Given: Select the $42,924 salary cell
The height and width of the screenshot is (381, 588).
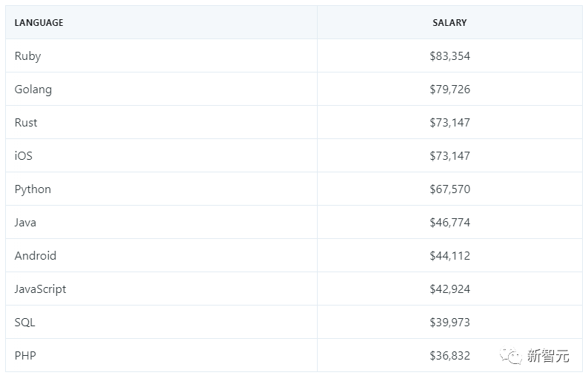Looking at the screenshot, I should pos(450,289).
